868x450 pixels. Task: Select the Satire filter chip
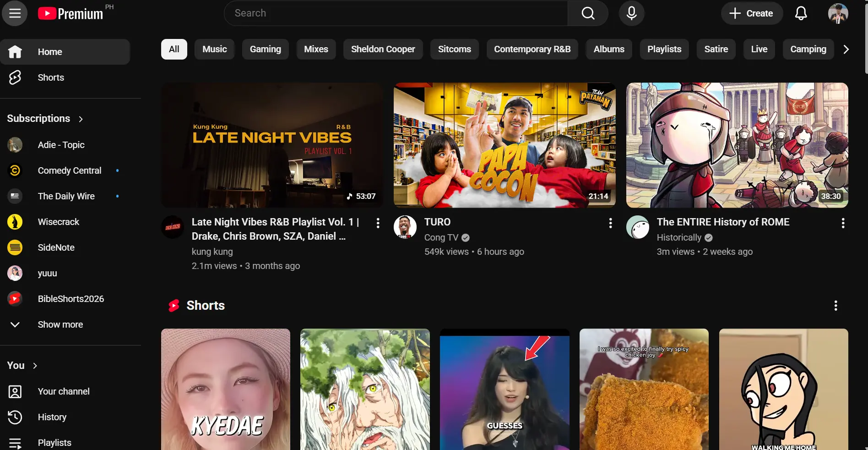pyautogui.click(x=716, y=49)
